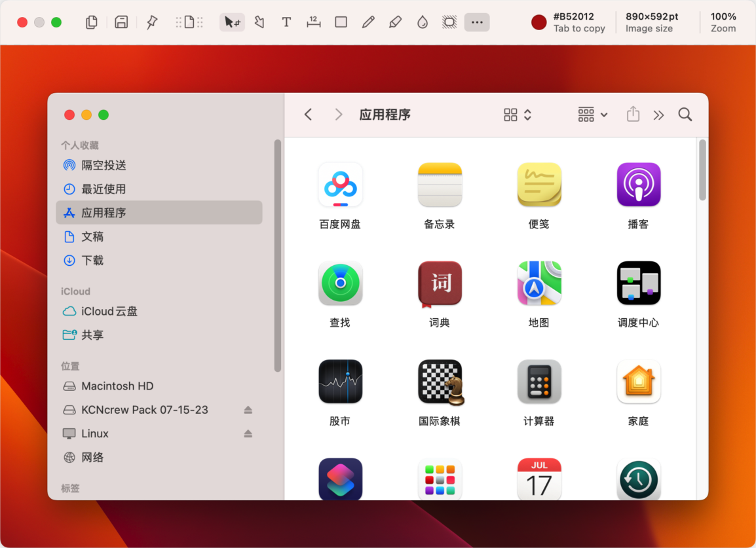Screen dimensions: 756x548
Task: Select the highlighter marker tool
Action: [x=395, y=22]
